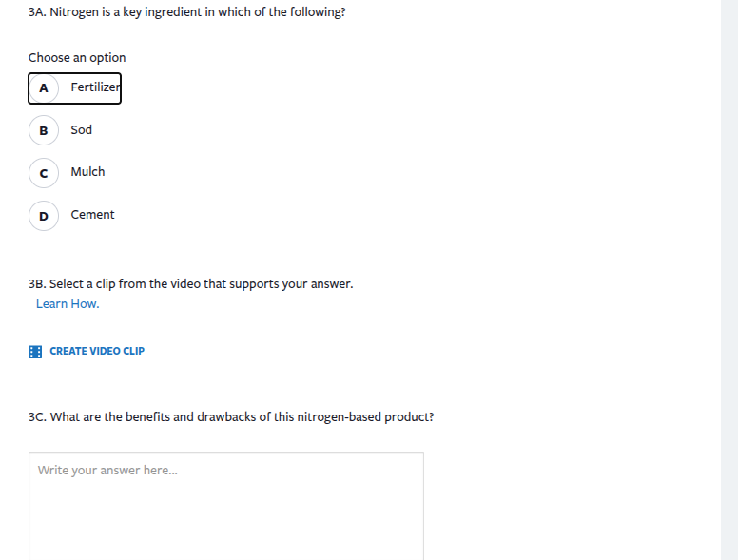This screenshot has width=738, height=560.
Task: Click the 3B 'Select a clip' instruction text
Action: point(201,284)
